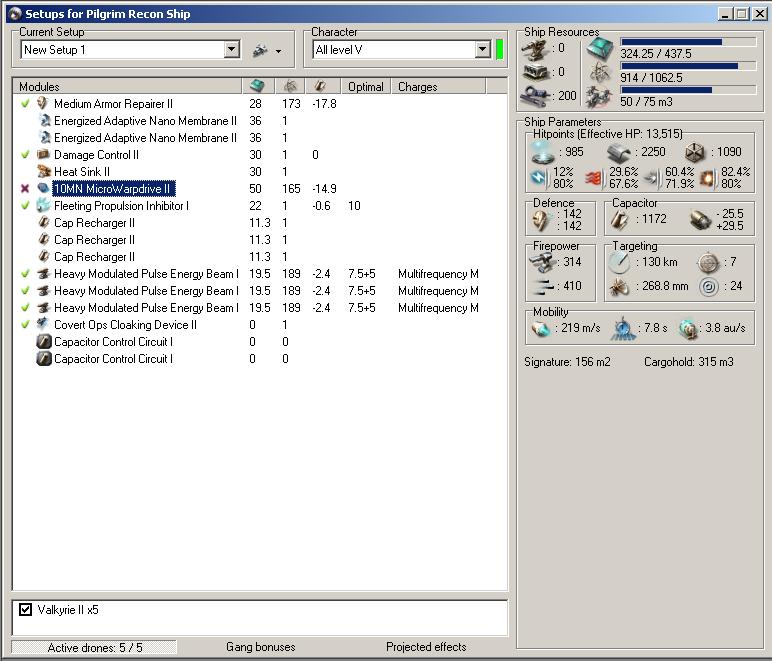The width and height of the screenshot is (772, 661).
Task: Click the shield hitpoints icon showing 985
Action: (543, 152)
